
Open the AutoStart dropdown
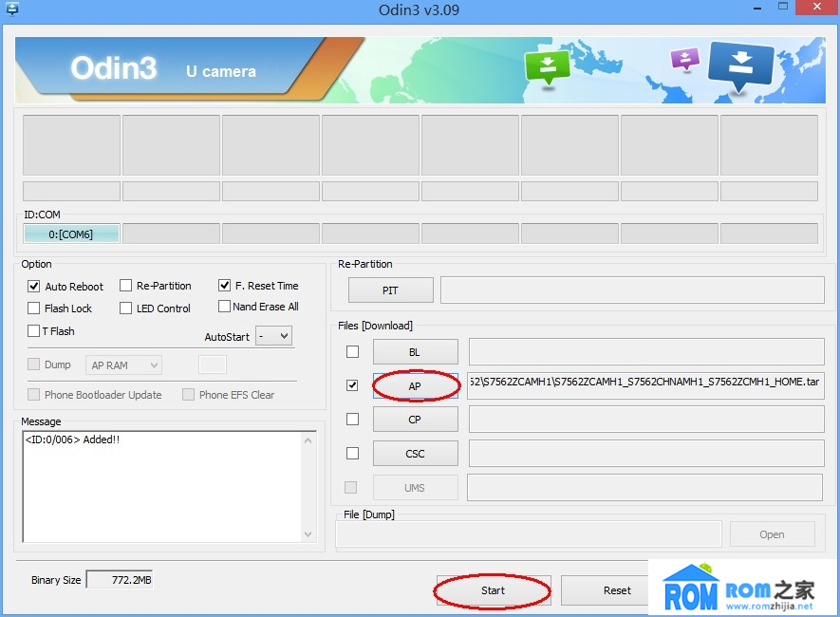point(273,336)
